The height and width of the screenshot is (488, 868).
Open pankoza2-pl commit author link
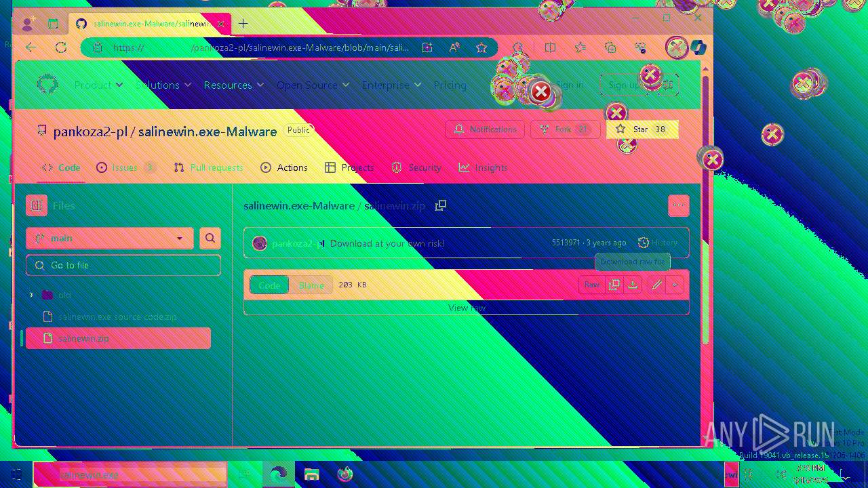pos(298,243)
